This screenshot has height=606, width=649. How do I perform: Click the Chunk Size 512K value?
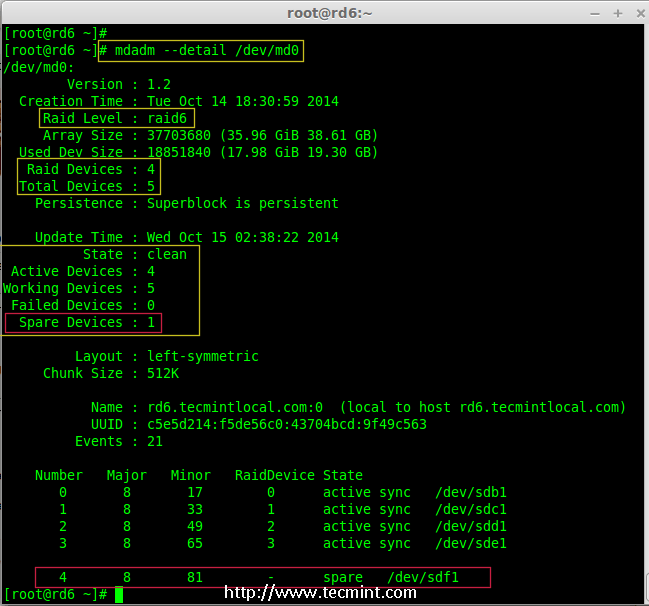click(163, 373)
